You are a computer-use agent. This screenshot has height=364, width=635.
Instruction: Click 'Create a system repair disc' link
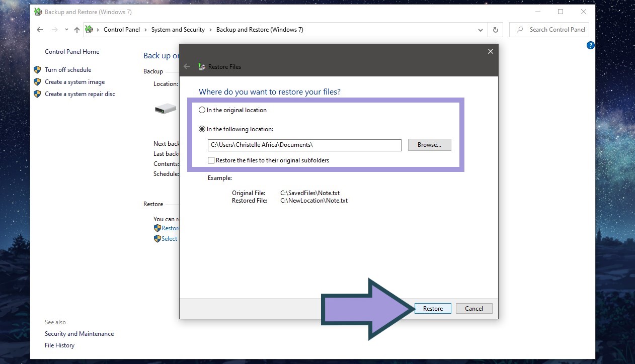click(x=80, y=94)
